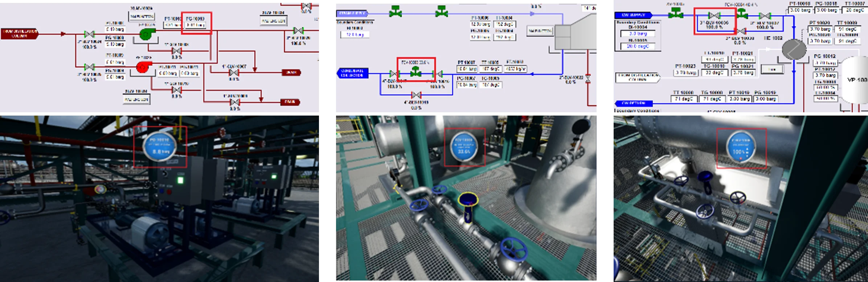
Task: Click green valve next to CW SUPPLY
Action: coord(675,13)
